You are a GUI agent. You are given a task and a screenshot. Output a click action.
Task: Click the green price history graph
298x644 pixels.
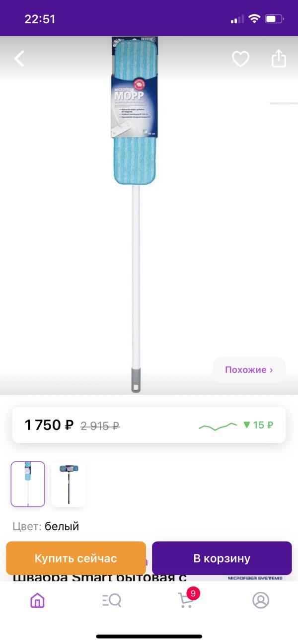click(218, 426)
